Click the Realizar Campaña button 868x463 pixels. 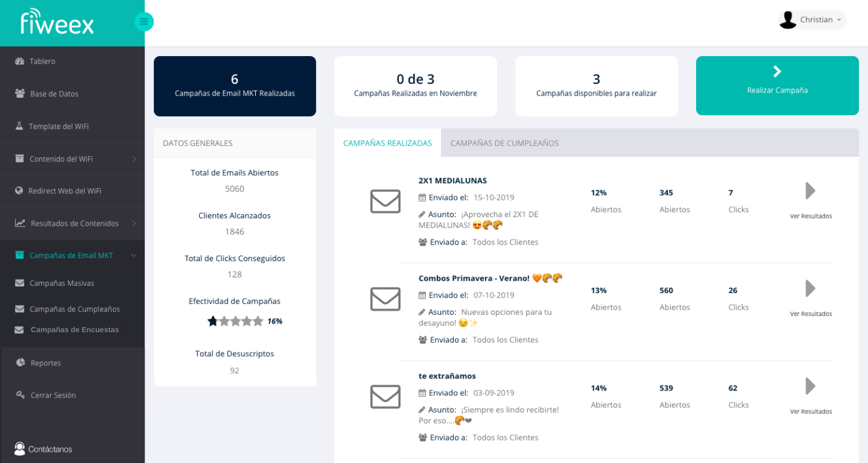[x=777, y=86]
